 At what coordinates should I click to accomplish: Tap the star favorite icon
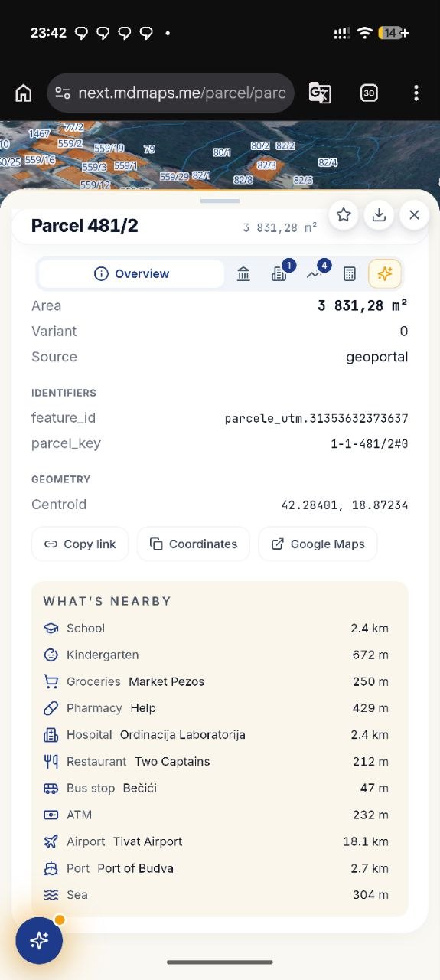[x=344, y=215]
